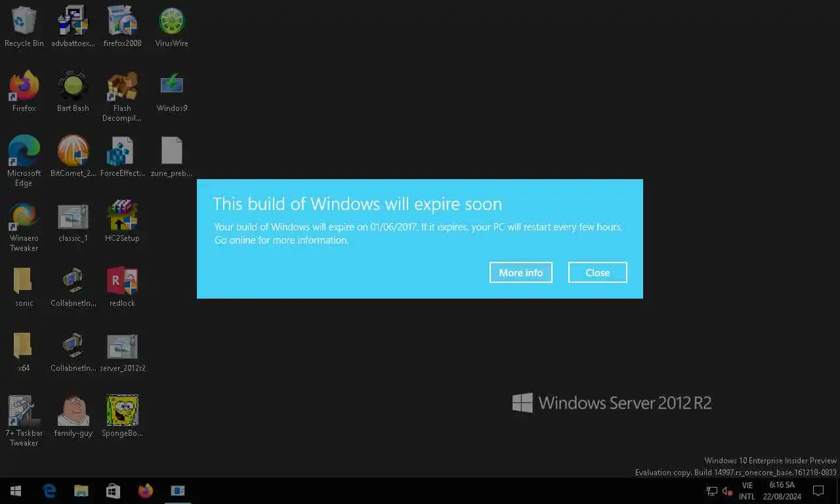Select the advbattoex desktop icon
The width and height of the screenshot is (840, 504).
pyautogui.click(x=73, y=26)
